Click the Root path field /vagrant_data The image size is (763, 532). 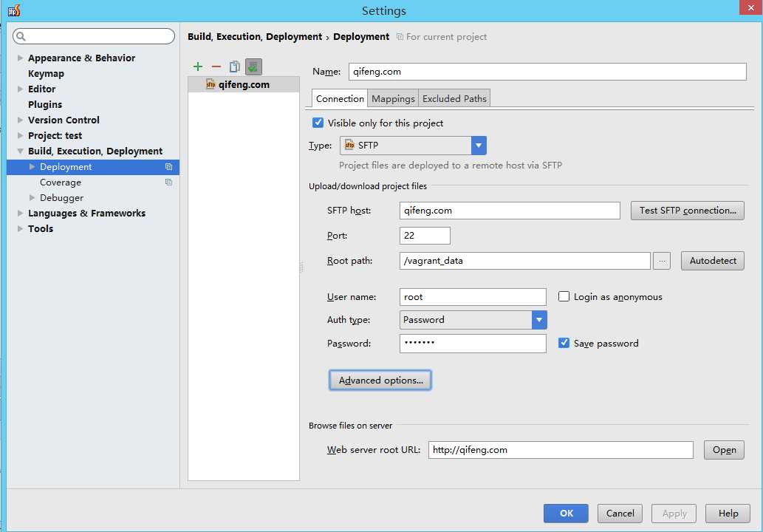coord(524,261)
